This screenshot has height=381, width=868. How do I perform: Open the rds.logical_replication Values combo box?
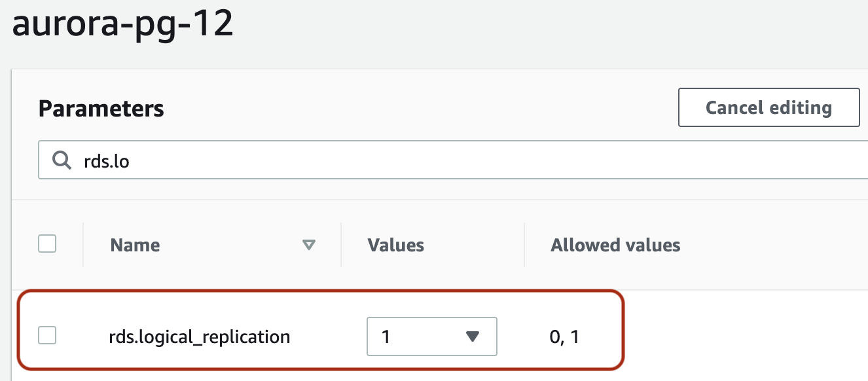point(432,336)
